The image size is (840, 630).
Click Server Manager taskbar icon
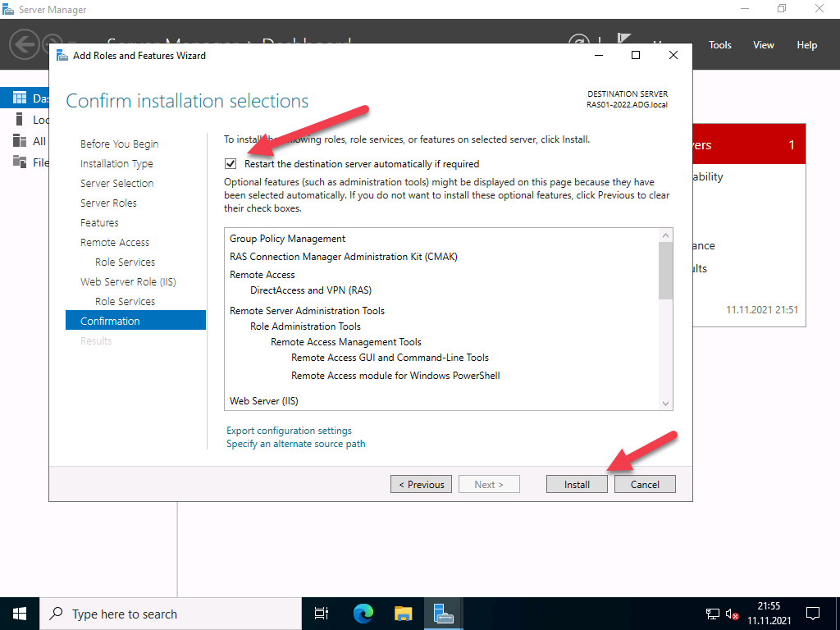[x=444, y=614]
